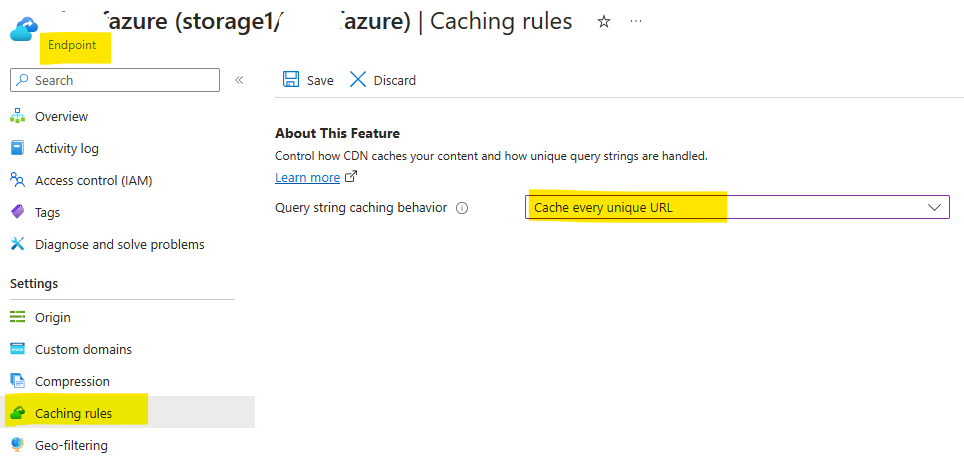Viewport: 964px width, 459px height.
Task: Click the floppy disk Save icon
Action: [x=291, y=80]
